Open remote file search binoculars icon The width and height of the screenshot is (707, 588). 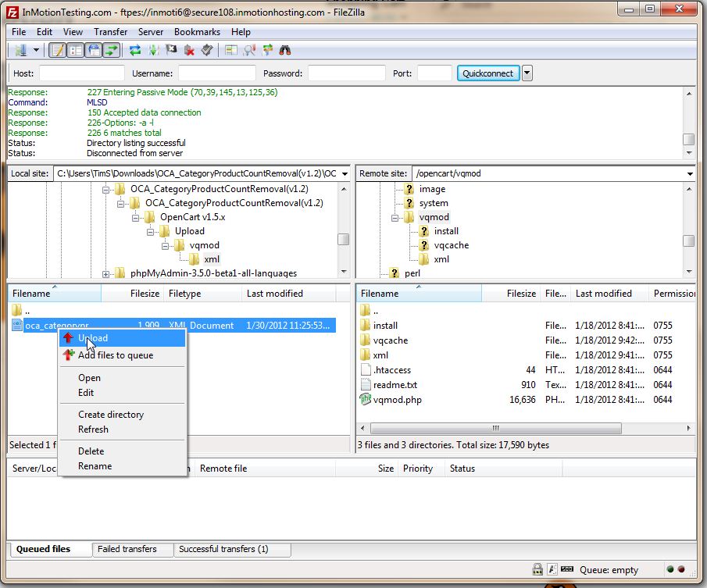(x=286, y=51)
